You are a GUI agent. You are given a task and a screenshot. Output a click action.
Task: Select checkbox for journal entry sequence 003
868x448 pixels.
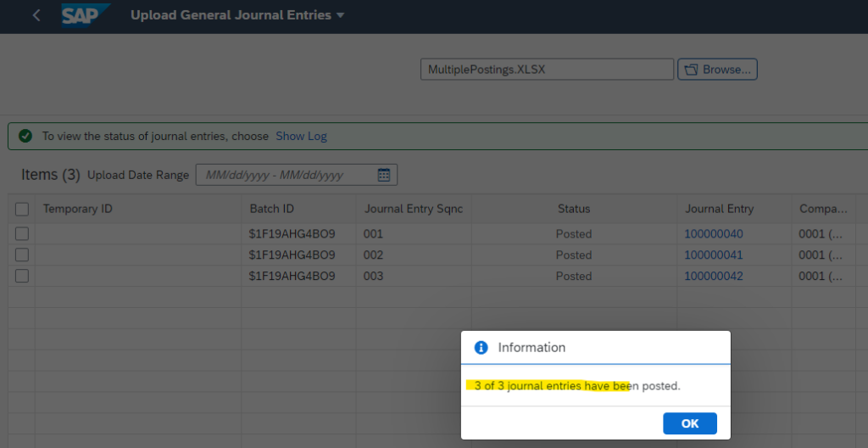tap(22, 276)
